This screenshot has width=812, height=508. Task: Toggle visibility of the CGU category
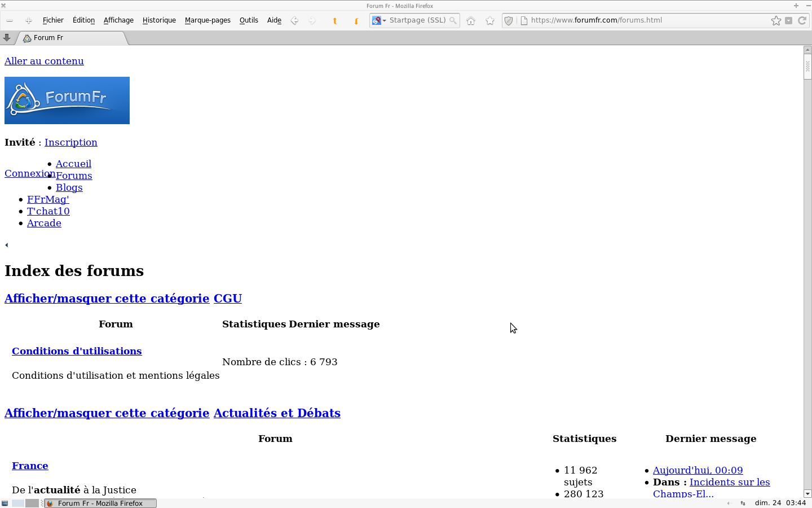(x=107, y=299)
